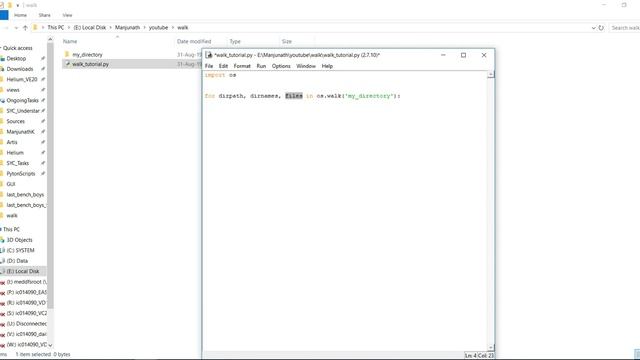Switch to Share ribbon tab in Explorer
Viewport: 640px width, 360px height.
pyautogui.click(x=44, y=15)
